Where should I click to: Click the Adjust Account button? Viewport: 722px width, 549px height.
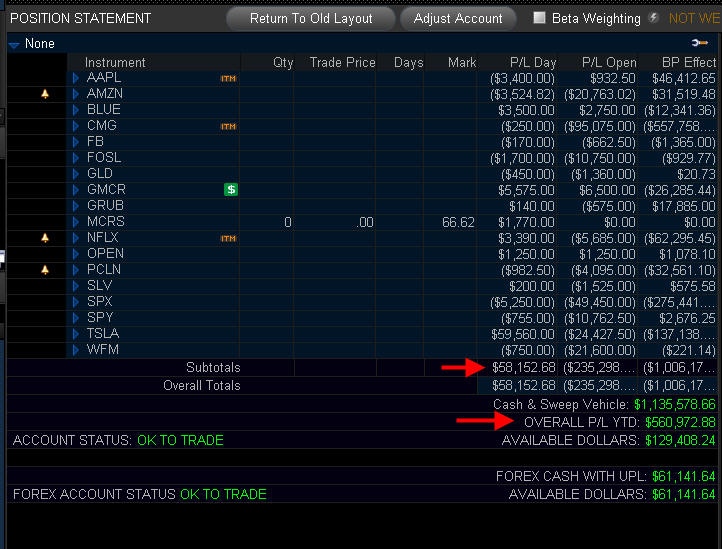[458, 18]
